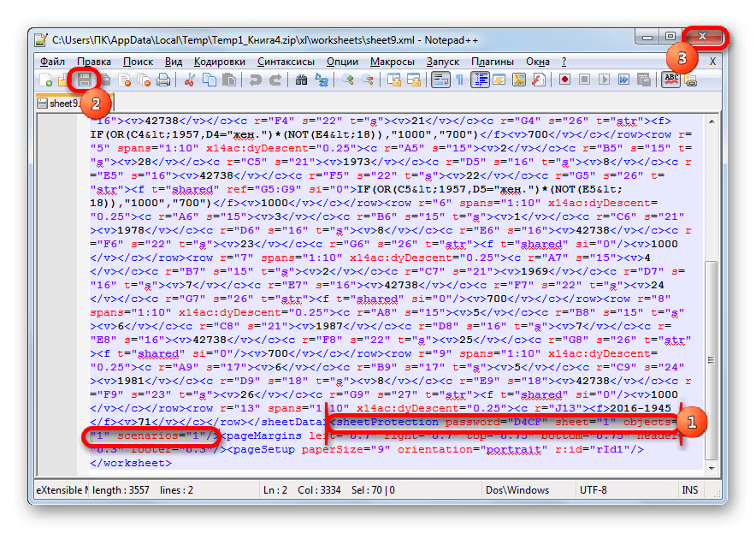Run macro multiple times icon
756x533 pixels.
(624, 80)
